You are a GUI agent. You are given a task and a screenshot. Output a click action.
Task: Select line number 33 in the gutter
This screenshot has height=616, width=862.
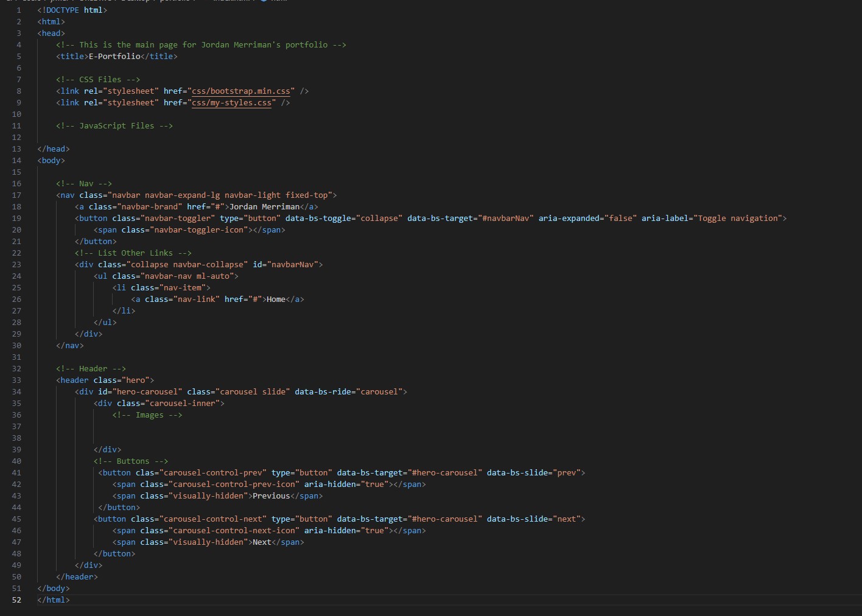click(16, 380)
